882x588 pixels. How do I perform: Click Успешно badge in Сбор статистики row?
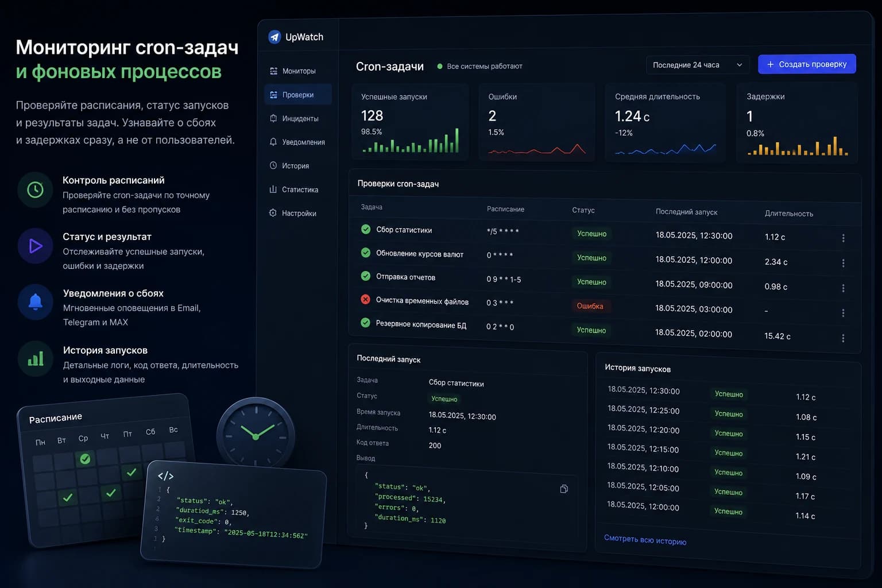[x=591, y=234]
